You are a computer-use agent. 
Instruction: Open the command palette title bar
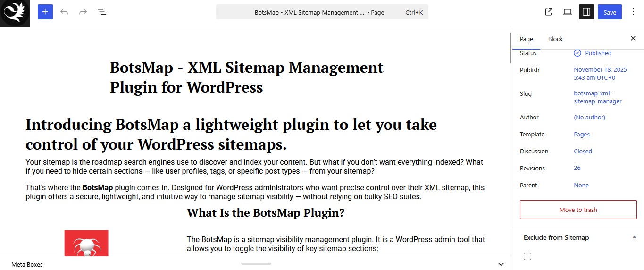coord(322,12)
